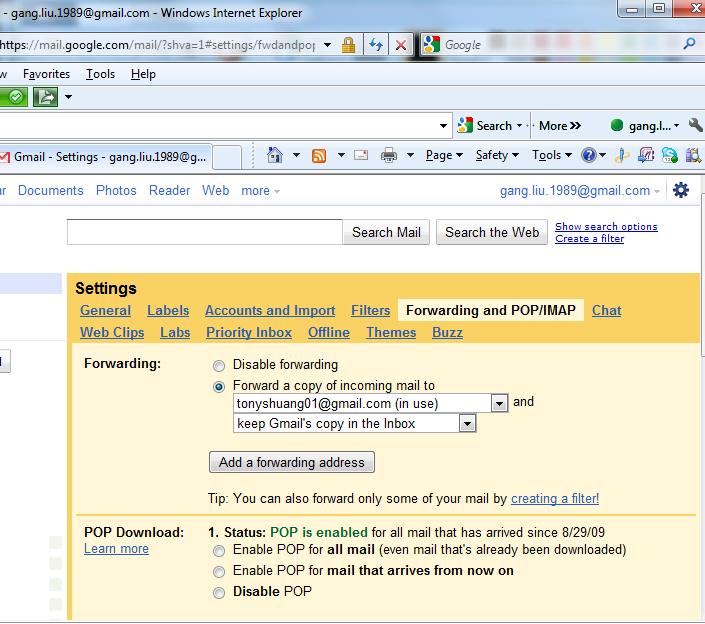Click the Skype toolbar icon
The height and width of the screenshot is (624, 705).
click(669, 156)
